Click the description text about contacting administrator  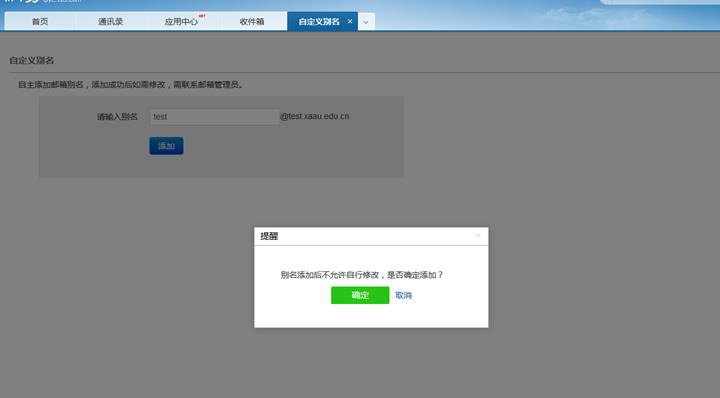(131, 84)
